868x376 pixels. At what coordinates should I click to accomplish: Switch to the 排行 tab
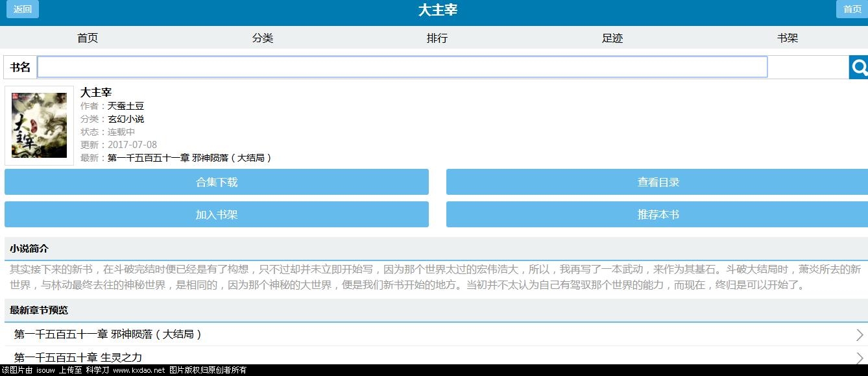pos(437,38)
